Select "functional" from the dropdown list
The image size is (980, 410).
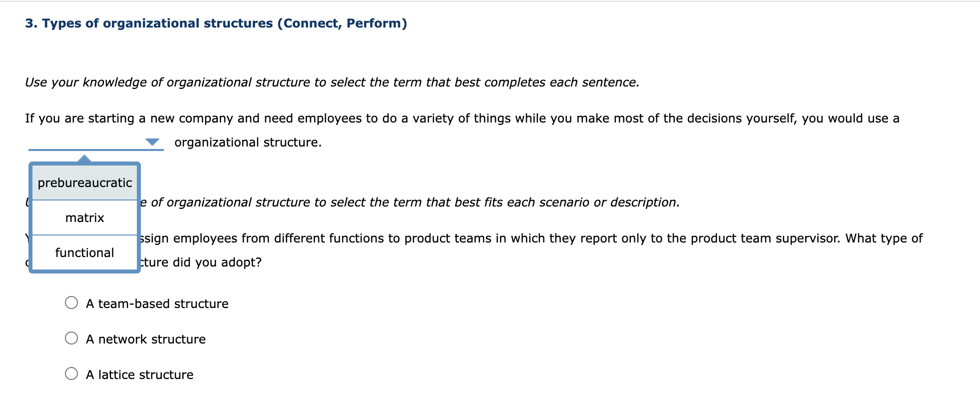pos(85,252)
